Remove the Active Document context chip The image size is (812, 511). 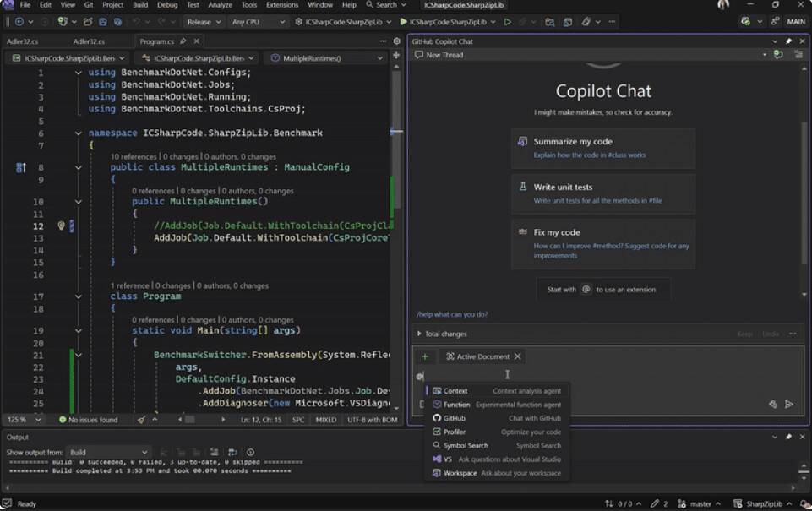518,356
